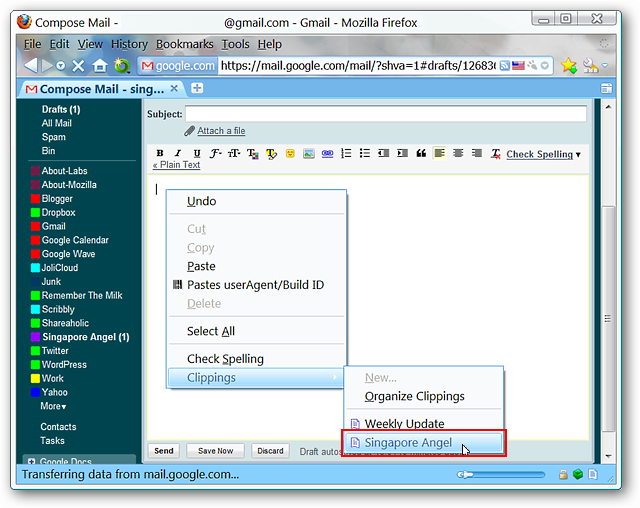The height and width of the screenshot is (508, 640).
Task: Choose Organize Clippings in the submenu
Action: (x=424, y=396)
